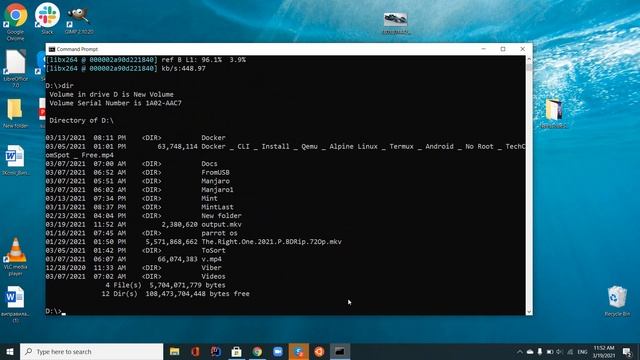Click the 'FromUSB' directory name
This screenshot has height=360, width=640.
215,172
